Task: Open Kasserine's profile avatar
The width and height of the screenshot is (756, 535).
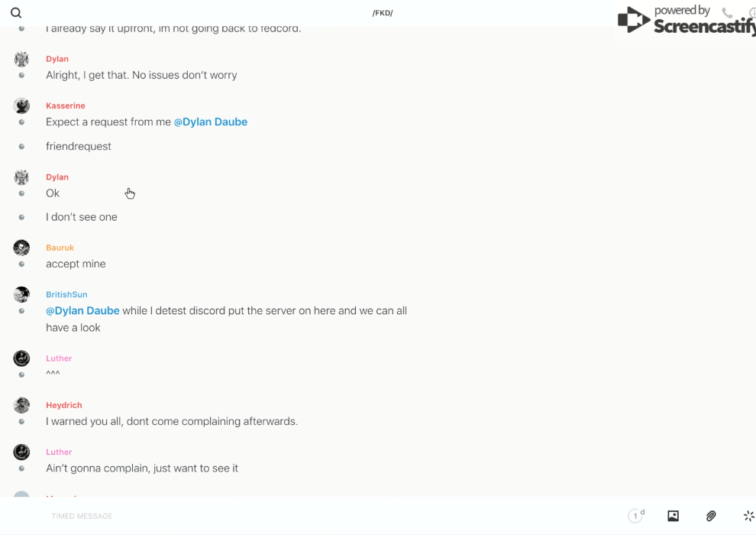Action: pyautogui.click(x=21, y=105)
